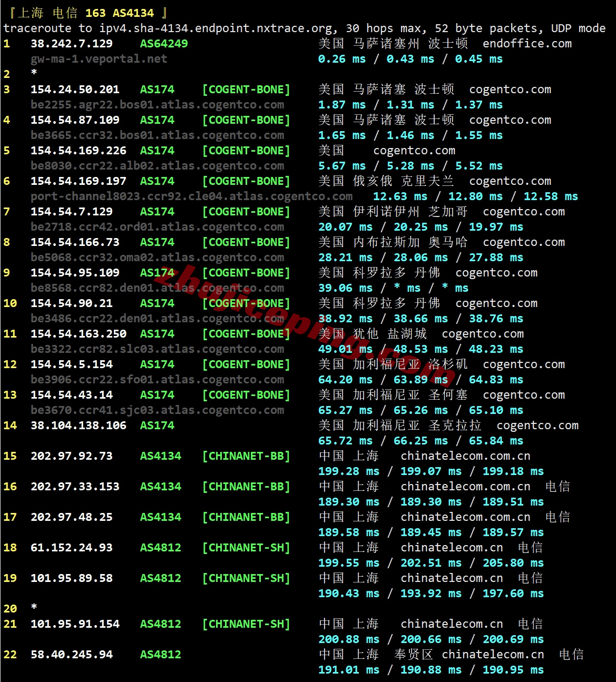Select hostname be2255.agr22.bos01.atlas.cogentco.com
Viewport: 616px width, 682px height.
[158, 105]
